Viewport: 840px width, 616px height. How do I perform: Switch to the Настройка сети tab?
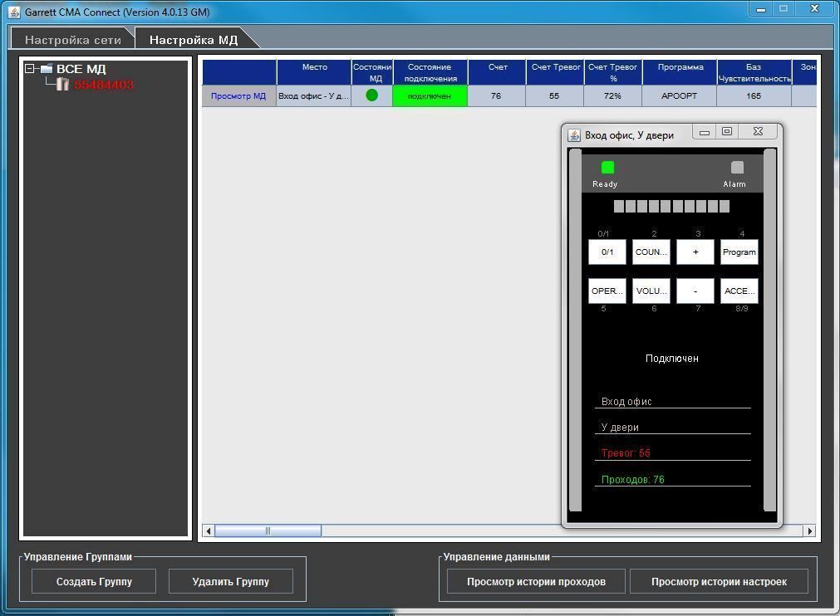point(73,40)
